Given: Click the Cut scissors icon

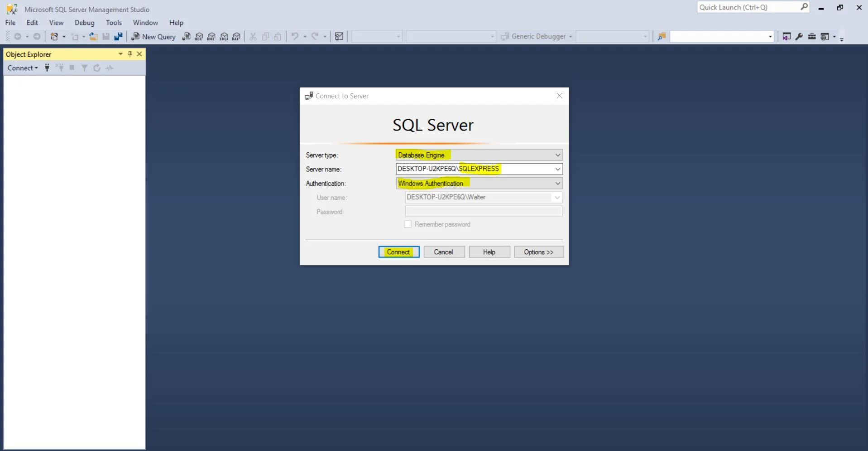Looking at the screenshot, I should coord(253,37).
